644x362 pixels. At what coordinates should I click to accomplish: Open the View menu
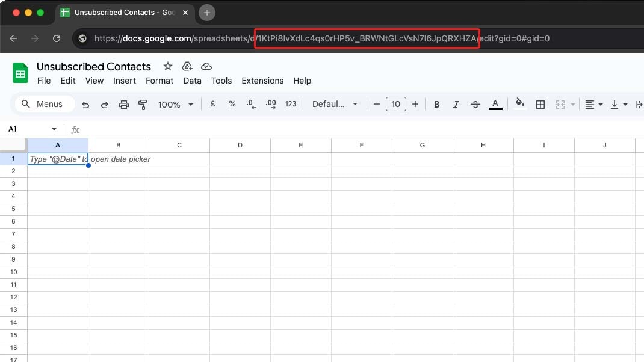94,81
